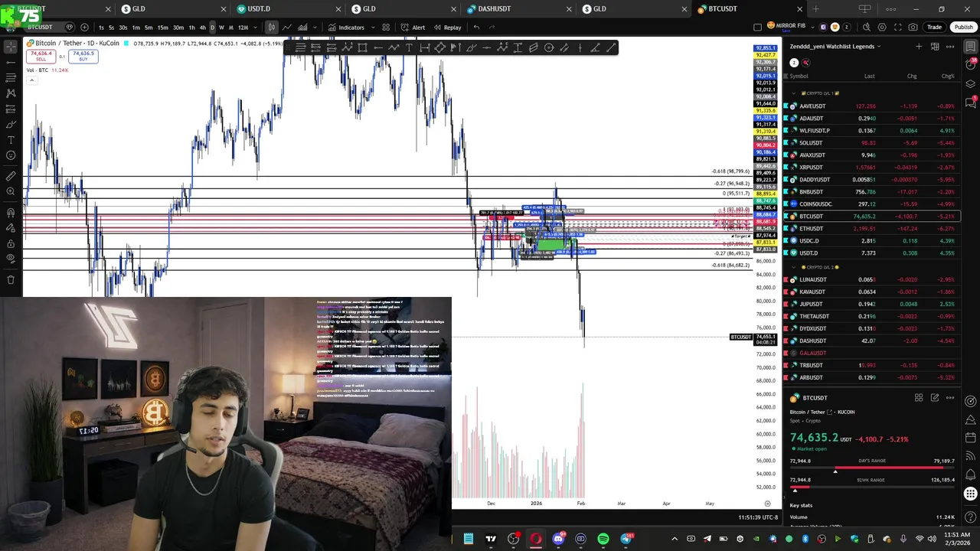Viewport: 980px width, 551px height.
Task: Add symbol to watchlist plus icon
Action: pyautogui.click(x=919, y=47)
